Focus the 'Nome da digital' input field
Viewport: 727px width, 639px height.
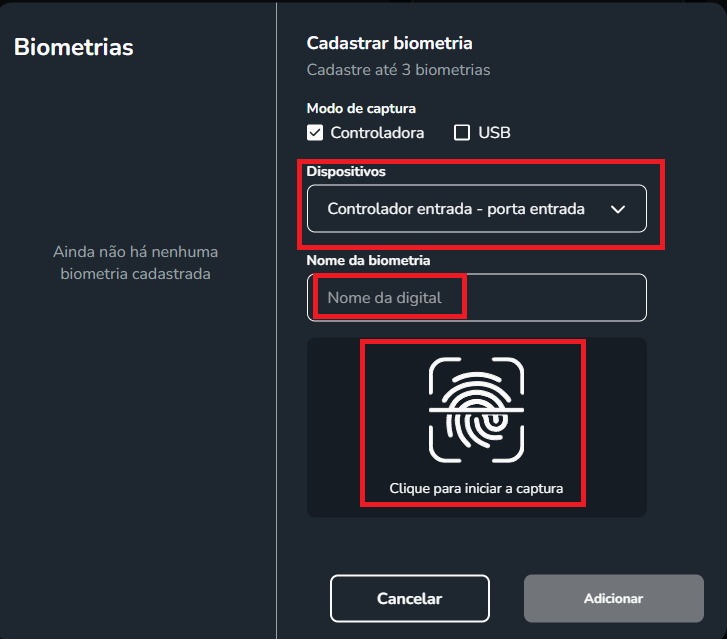point(477,297)
